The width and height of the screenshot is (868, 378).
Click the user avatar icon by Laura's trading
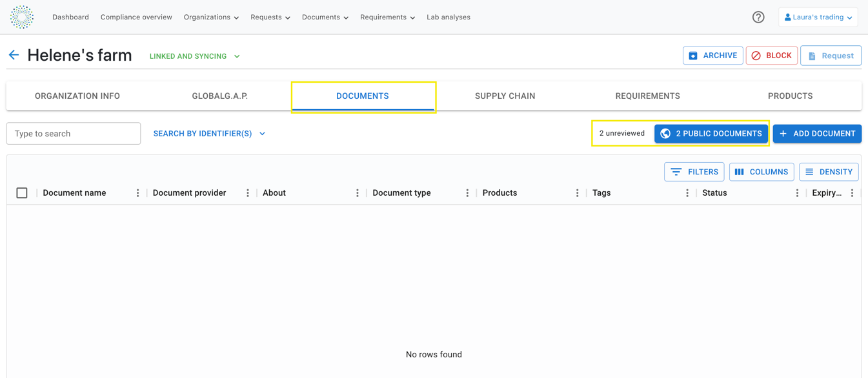[x=787, y=17]
